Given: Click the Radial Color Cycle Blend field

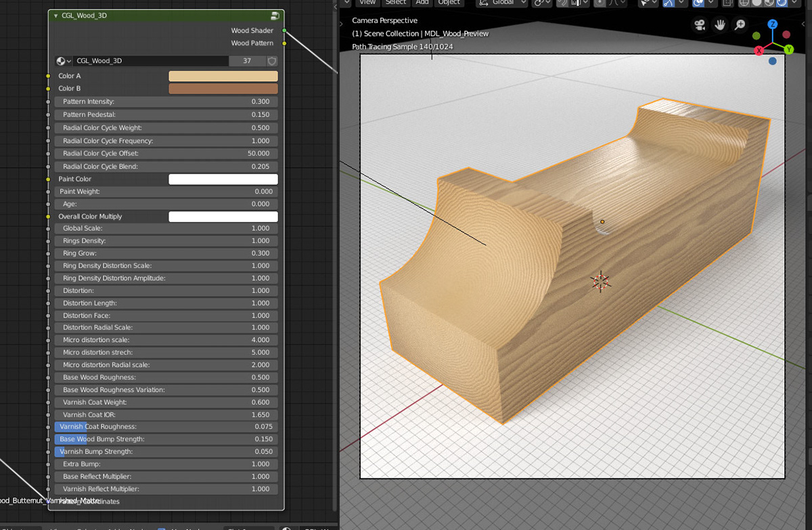Looking at the screenshot, I should pos(166,167).
